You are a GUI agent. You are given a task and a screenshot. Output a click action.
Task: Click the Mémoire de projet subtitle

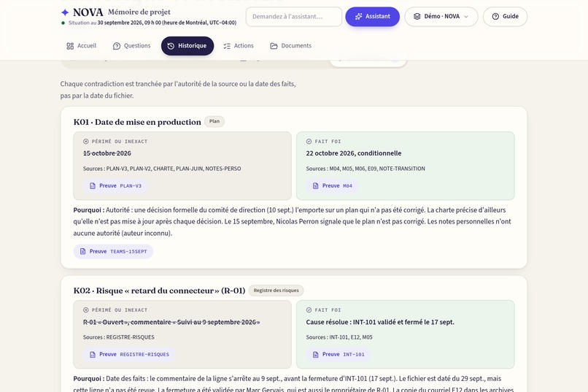[139, 12]
